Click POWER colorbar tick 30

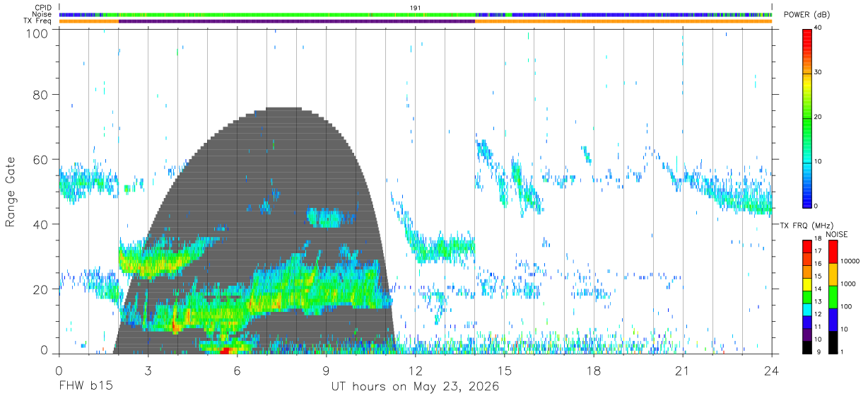click(x=819, y=73)
